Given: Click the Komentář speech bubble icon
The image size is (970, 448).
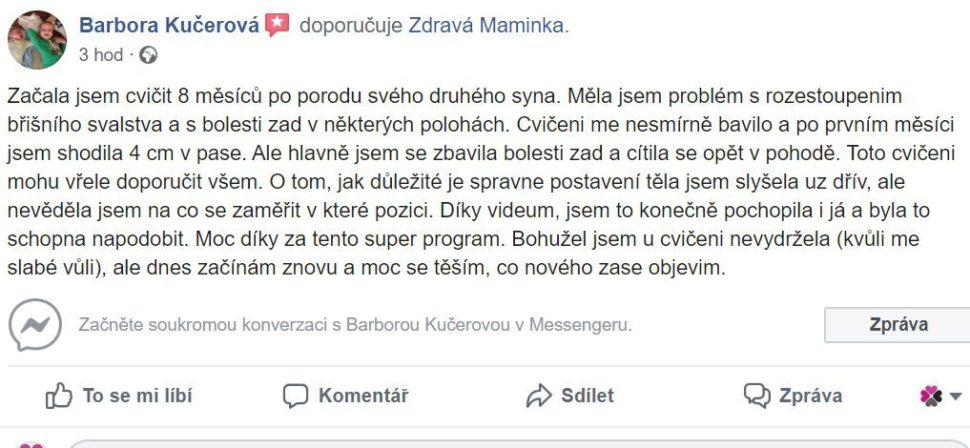Looking at the screenshot, I should [x=295, y=396].
